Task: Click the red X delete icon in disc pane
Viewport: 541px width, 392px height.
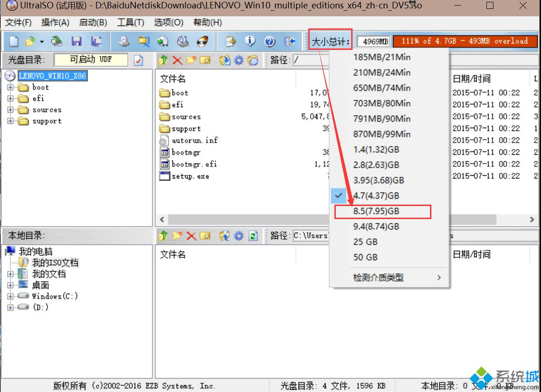Action: click(177, 61)
